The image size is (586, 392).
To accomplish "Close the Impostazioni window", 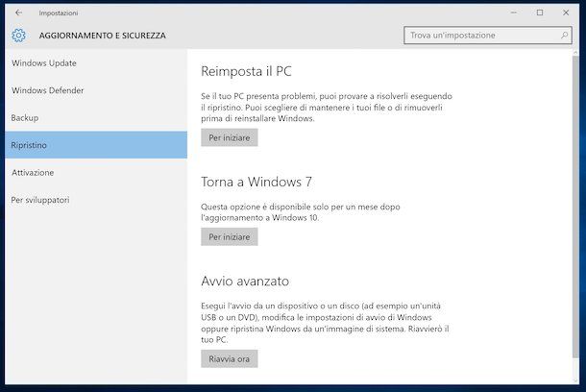I will (566, 12).
